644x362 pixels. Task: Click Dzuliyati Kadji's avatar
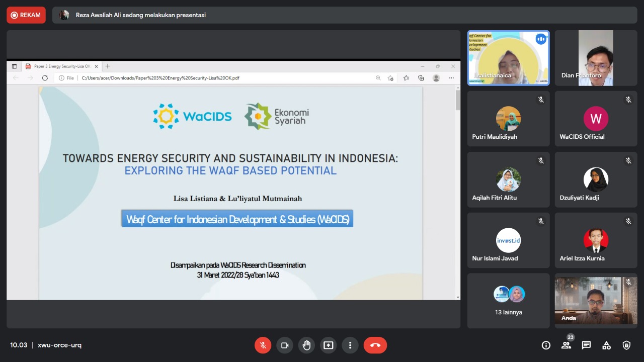click(x=596, y=179)
